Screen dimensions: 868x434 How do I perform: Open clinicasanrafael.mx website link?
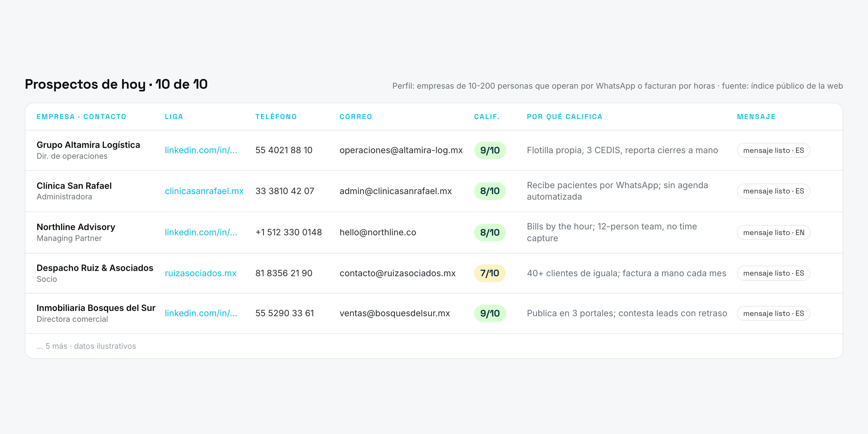204,191
